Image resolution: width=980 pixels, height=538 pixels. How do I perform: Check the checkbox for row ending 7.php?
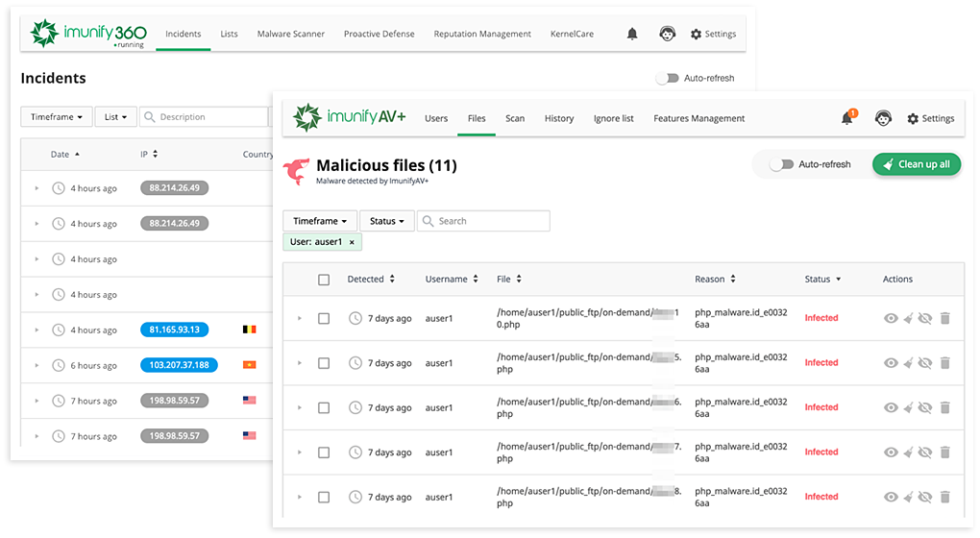324,452
